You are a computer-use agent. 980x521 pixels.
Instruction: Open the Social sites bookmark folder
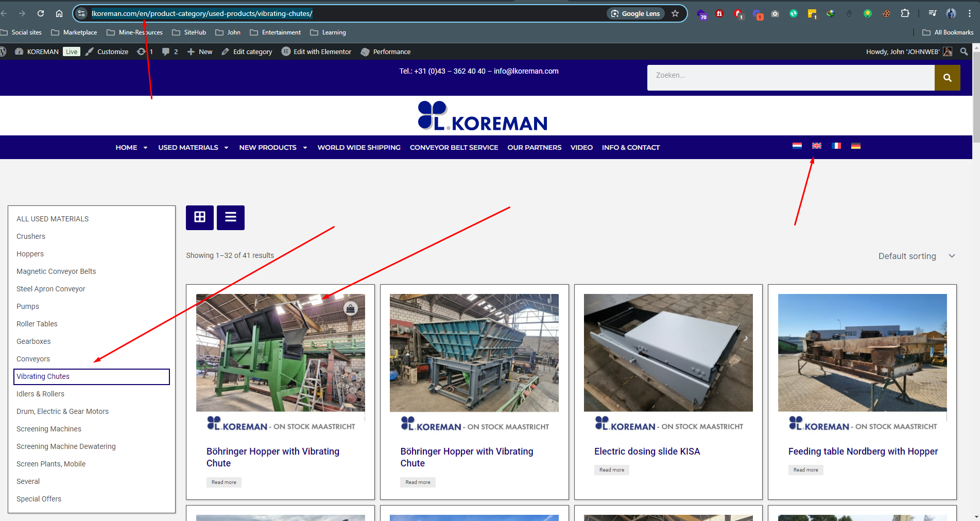[x=21, y=32]
